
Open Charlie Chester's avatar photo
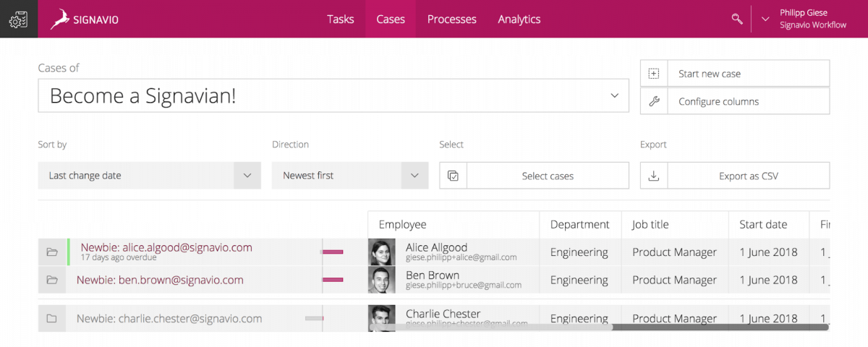pos(382,318)
